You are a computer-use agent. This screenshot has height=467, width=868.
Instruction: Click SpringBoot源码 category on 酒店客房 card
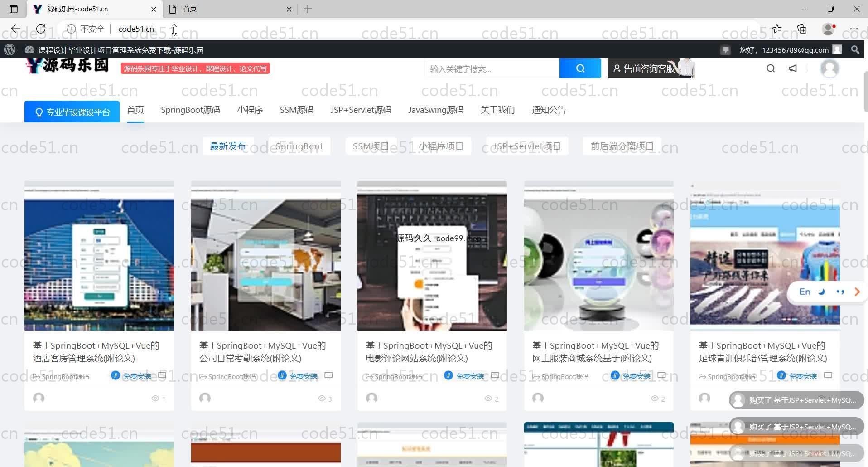coord(61,376)
